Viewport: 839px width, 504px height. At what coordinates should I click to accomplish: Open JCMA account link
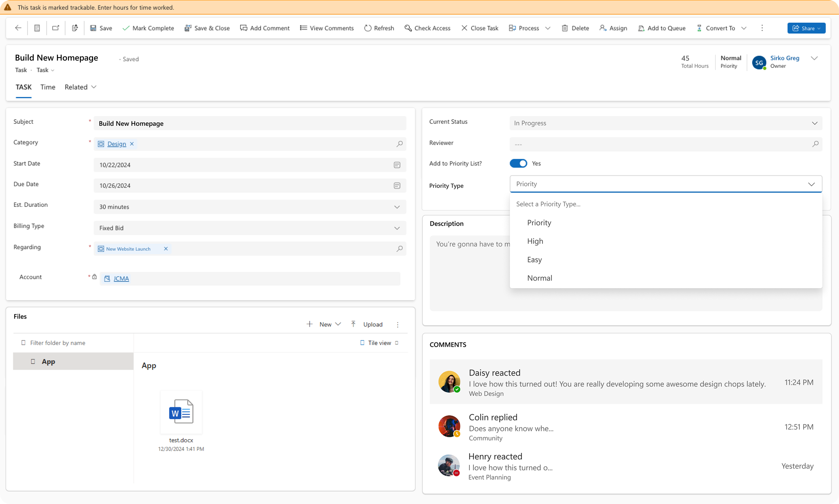click(x=121, y=279)
